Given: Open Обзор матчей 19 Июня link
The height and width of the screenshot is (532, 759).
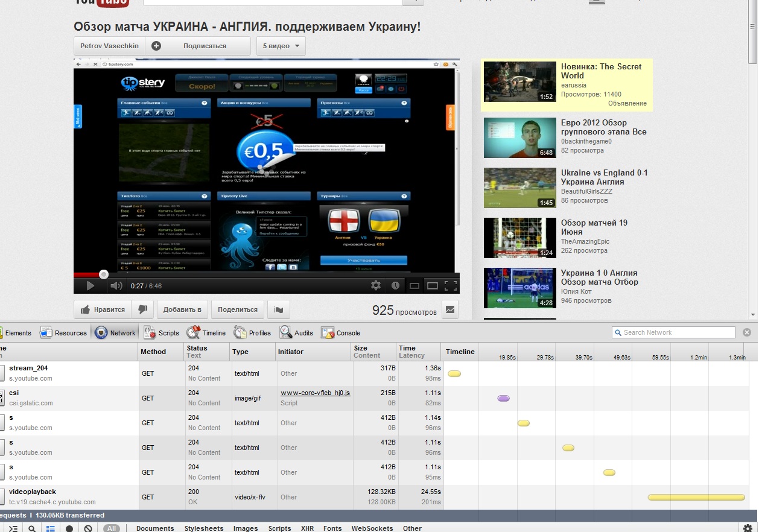Looking at the screenshot, I should 594,227.
